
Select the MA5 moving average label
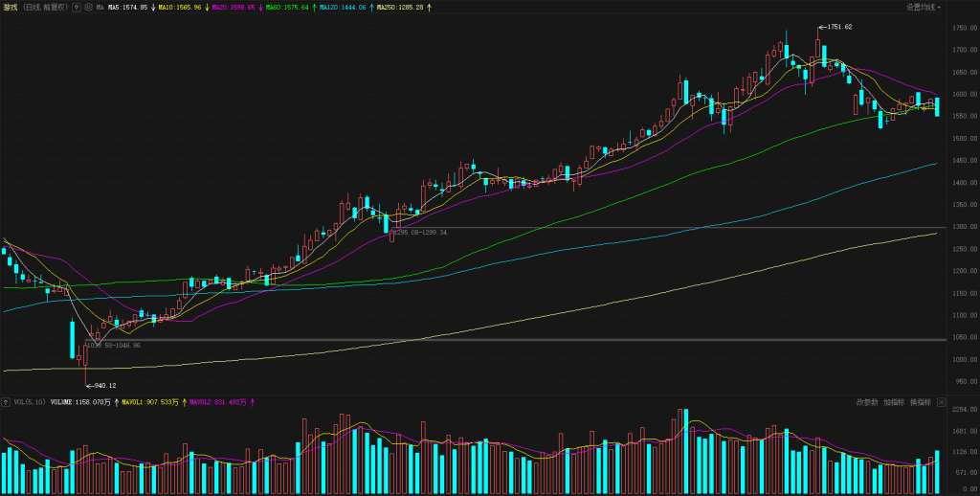tap(128, 8)
